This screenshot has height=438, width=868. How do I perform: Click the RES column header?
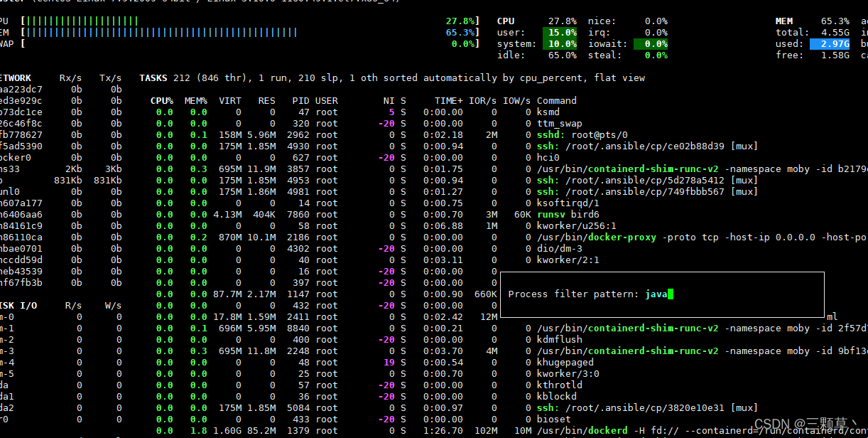coord(267,101)
